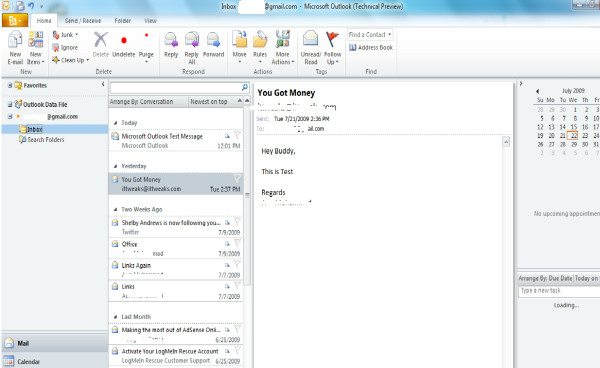Open Activate Your LogMeIn Rescue Account email

(176, 356)
